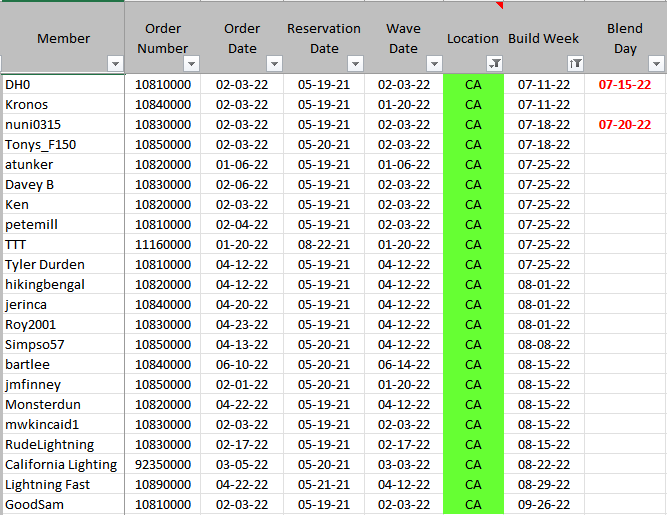The image size is (667, 515).
Task: Open the Member column filter dropdown
Action: [114, 64]
